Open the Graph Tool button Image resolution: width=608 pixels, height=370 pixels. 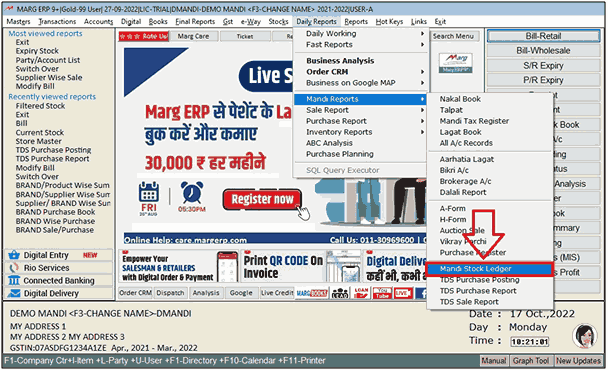(531, 361)
